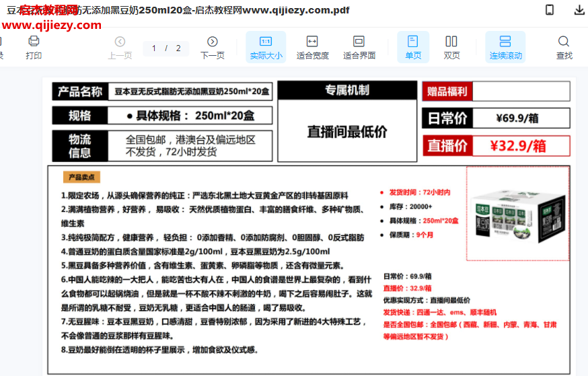Select actual size (实际大小) view
Screen dimensions: 588x376
[266, 47]
